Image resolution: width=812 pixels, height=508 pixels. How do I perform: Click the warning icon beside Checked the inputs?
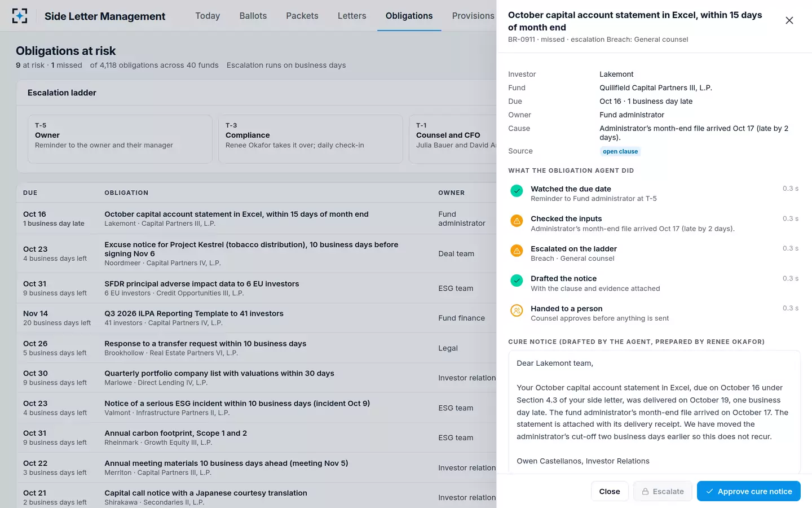517,221
